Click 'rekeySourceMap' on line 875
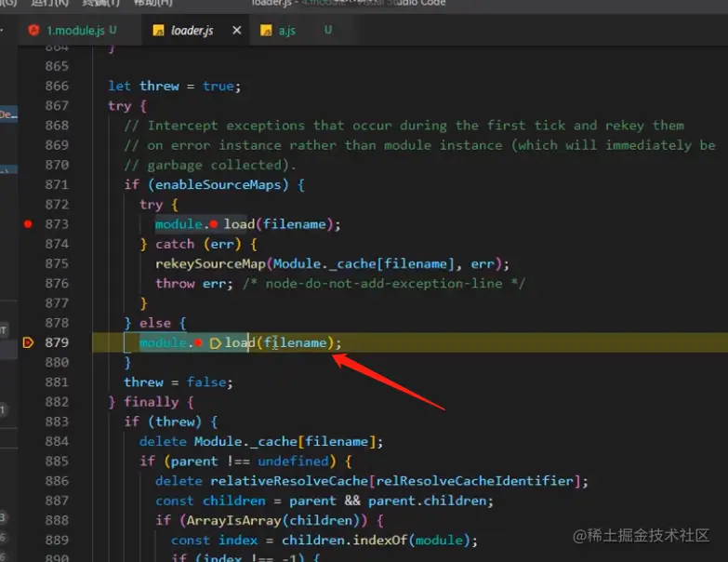 coord(210,264)
